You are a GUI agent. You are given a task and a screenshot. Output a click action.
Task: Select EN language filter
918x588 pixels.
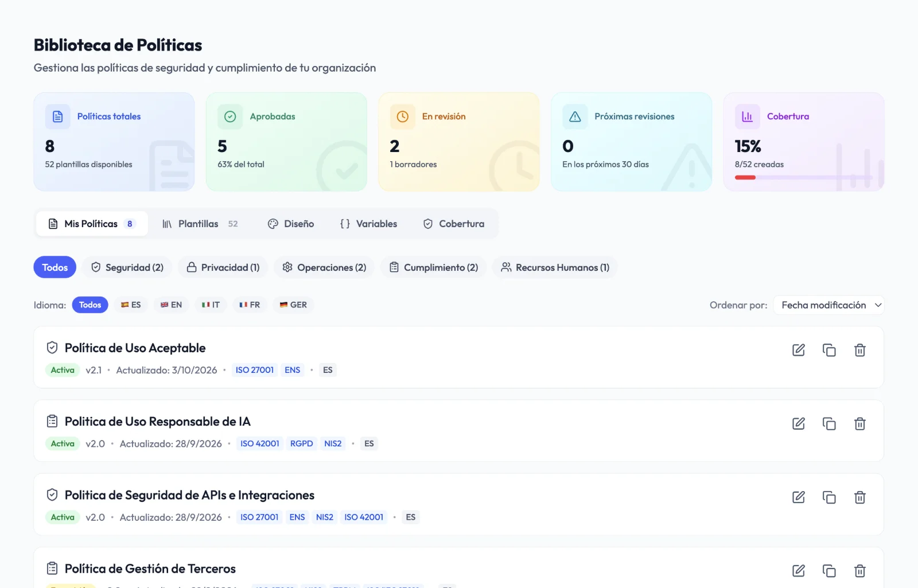tap(171, 305)
